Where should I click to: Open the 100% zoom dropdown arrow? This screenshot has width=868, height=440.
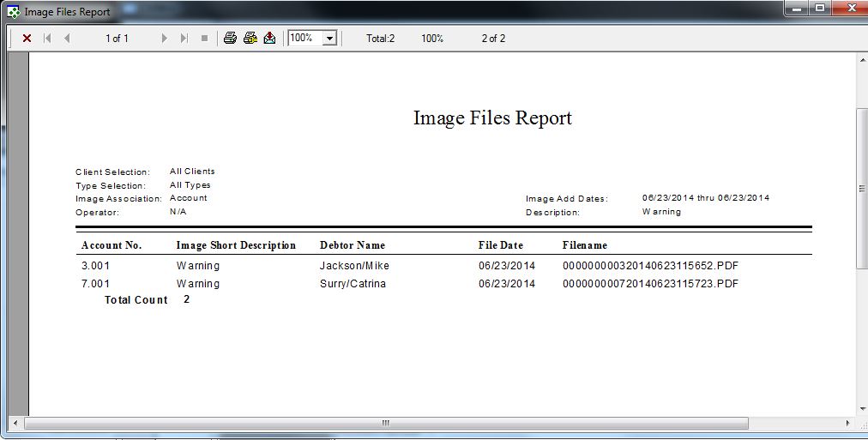coord(329,39)
